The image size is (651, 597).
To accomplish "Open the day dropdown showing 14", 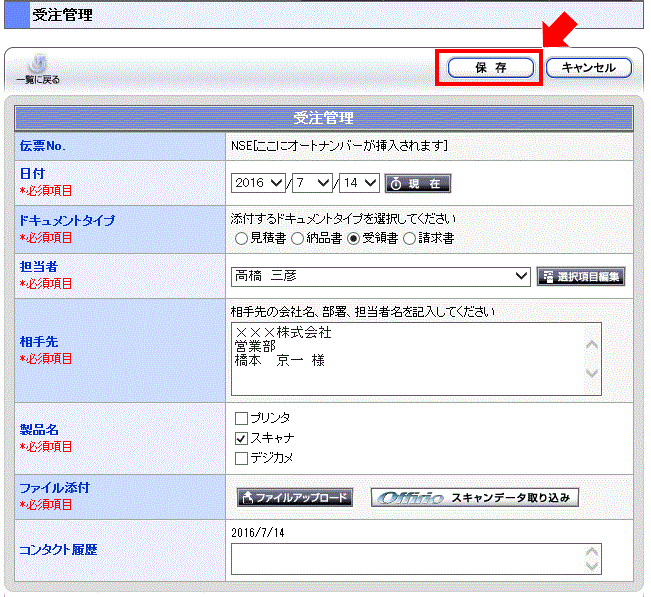I will point(360,183).
